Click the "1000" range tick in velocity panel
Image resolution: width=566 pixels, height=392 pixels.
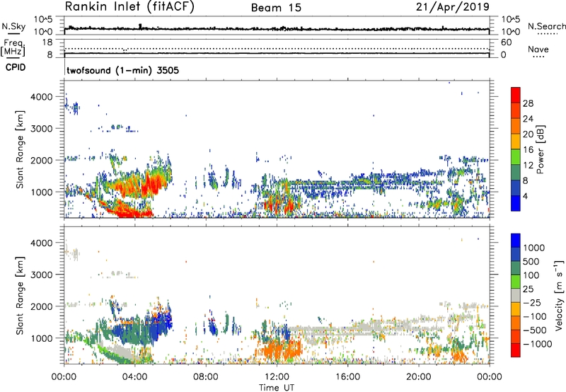click(42, 338)
